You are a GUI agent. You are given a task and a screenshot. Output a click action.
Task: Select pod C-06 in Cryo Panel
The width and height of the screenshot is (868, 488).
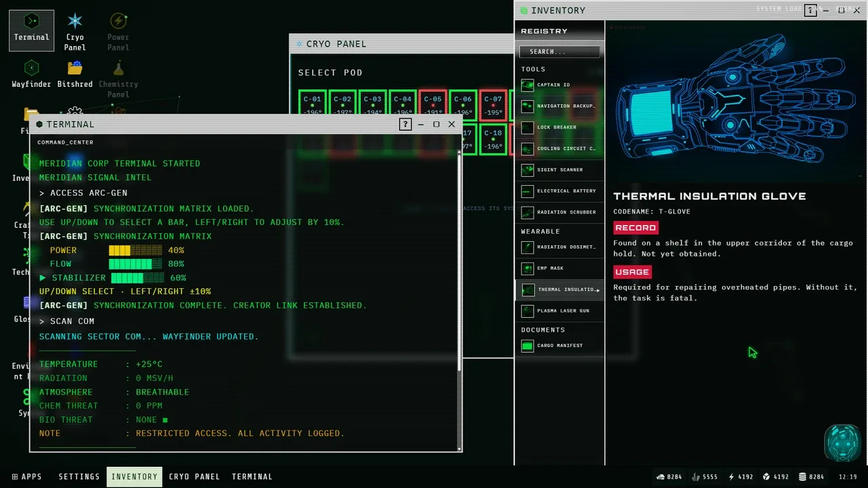[462, 104]
